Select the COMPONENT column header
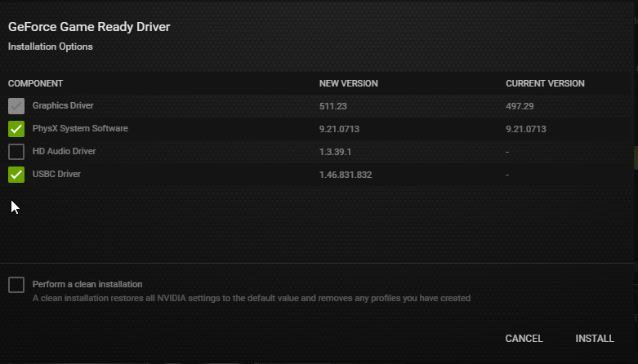Screen dimensions: 638x364 (x=35, y=83)
